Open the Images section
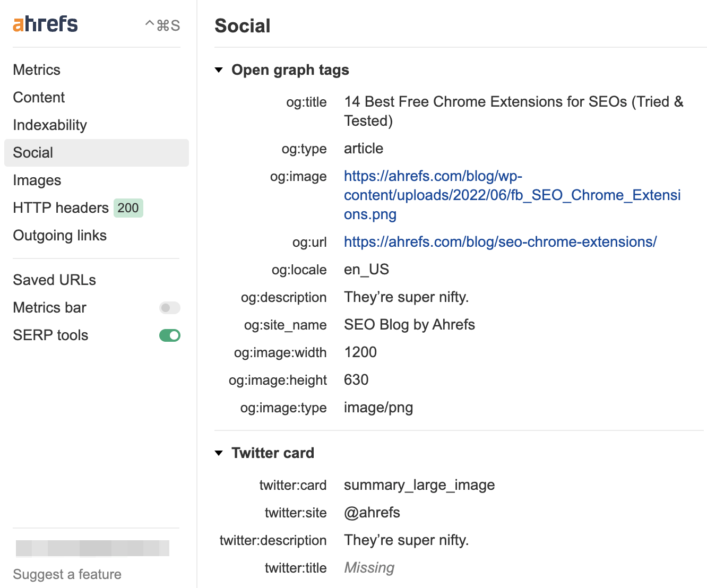 [37, 180]
